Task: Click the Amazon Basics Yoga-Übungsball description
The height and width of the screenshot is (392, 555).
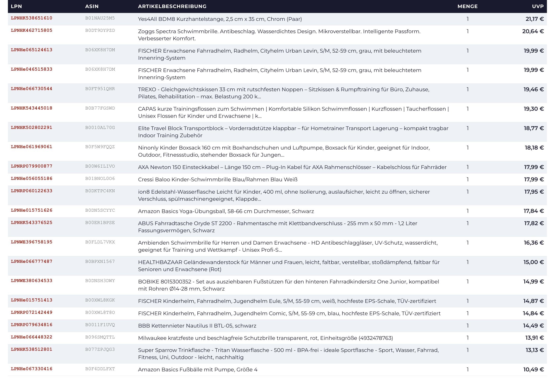Action: [226, 211]
